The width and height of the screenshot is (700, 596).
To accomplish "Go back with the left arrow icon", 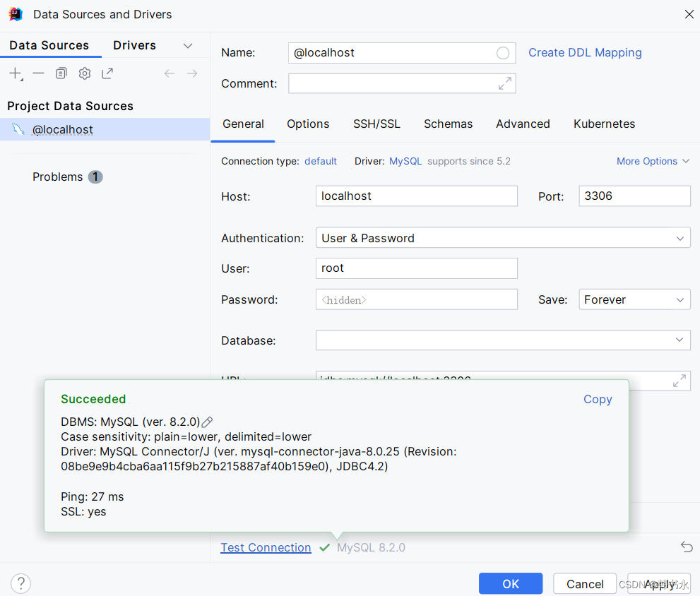I will [x=170, y=73].
